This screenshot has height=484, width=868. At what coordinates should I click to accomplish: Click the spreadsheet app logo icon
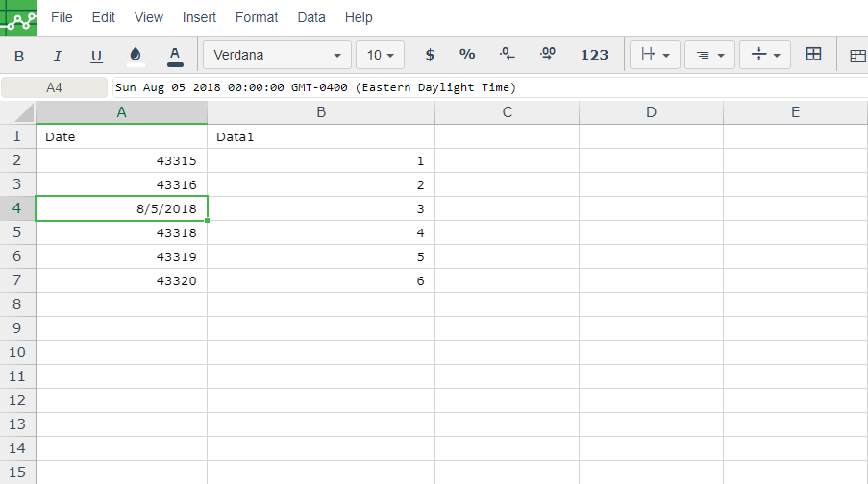(x=18, y=18)
